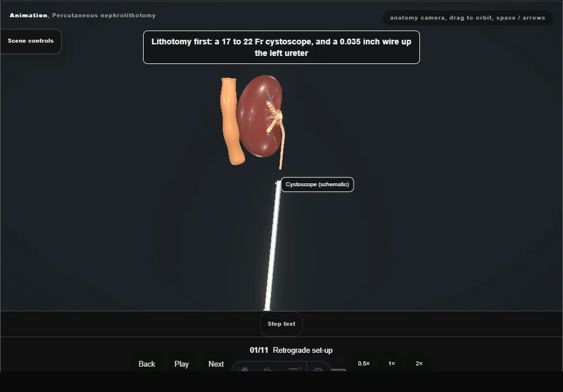
Task: Select the orange vessel beside the kidney
Action: click(x=230, y=122)
